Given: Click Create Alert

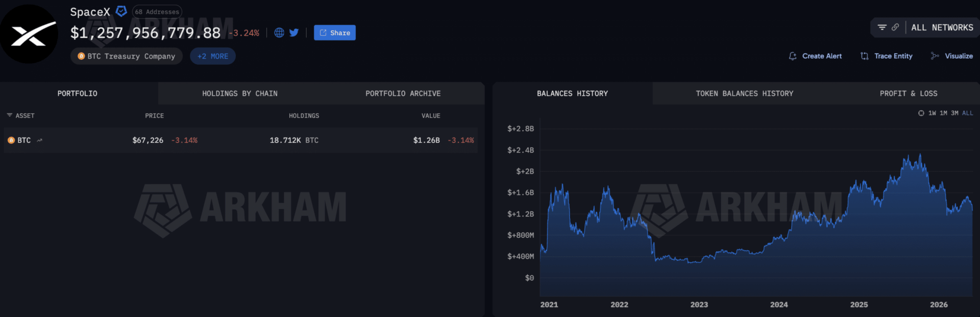Looking at the screenshot, I should point(815,56).
